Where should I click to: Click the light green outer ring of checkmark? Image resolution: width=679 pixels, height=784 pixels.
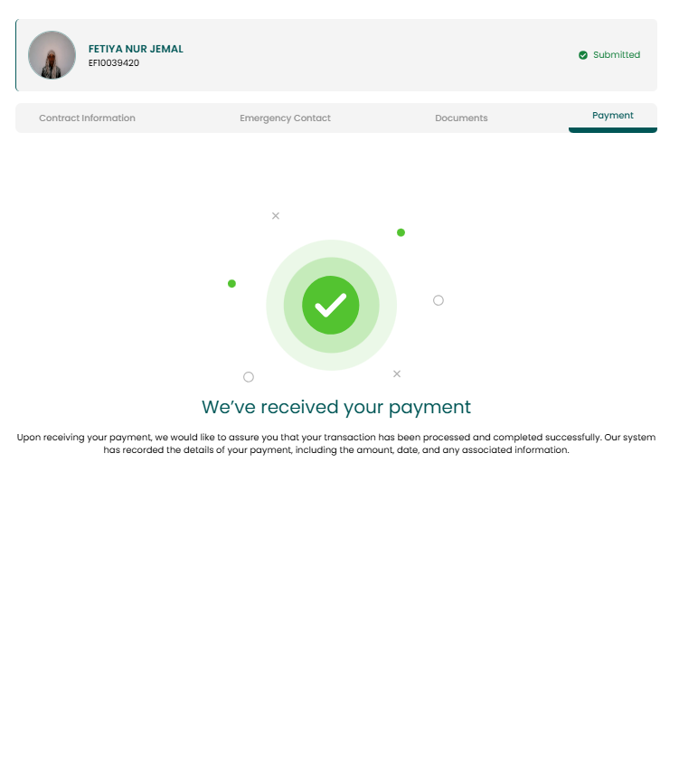[332, 248]
